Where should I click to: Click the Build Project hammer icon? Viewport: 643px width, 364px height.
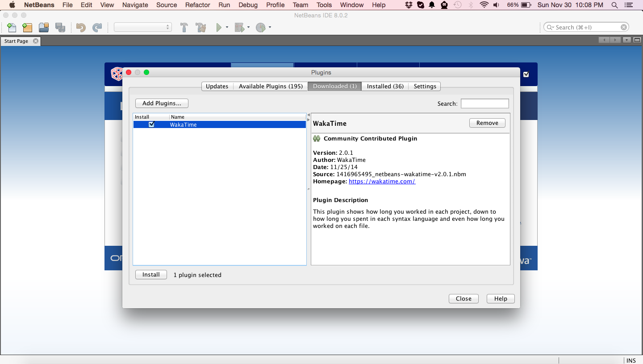(184, 27)
